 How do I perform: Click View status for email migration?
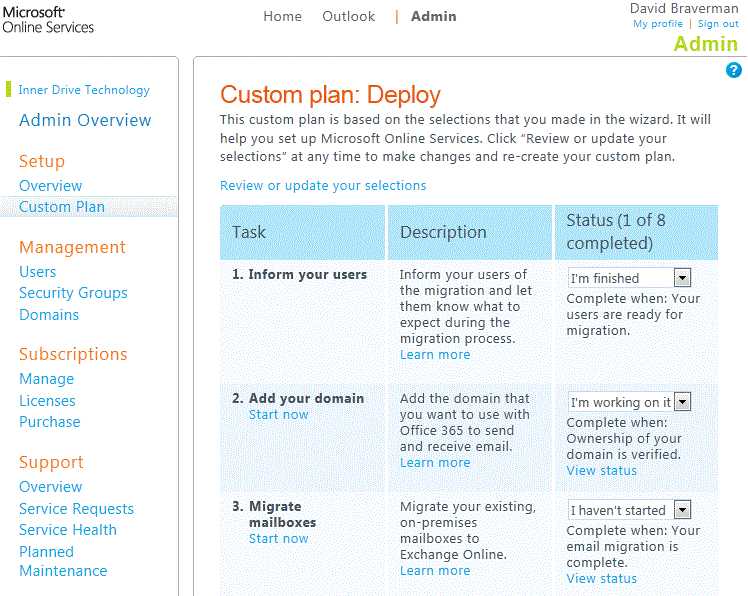tap(602, 578)
